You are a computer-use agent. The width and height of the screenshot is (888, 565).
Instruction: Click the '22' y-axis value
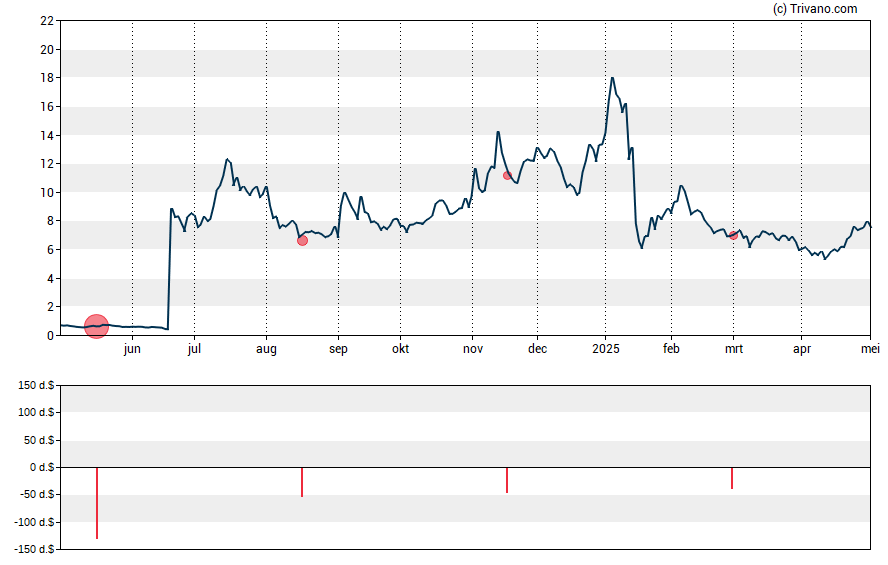pos(47,21)
